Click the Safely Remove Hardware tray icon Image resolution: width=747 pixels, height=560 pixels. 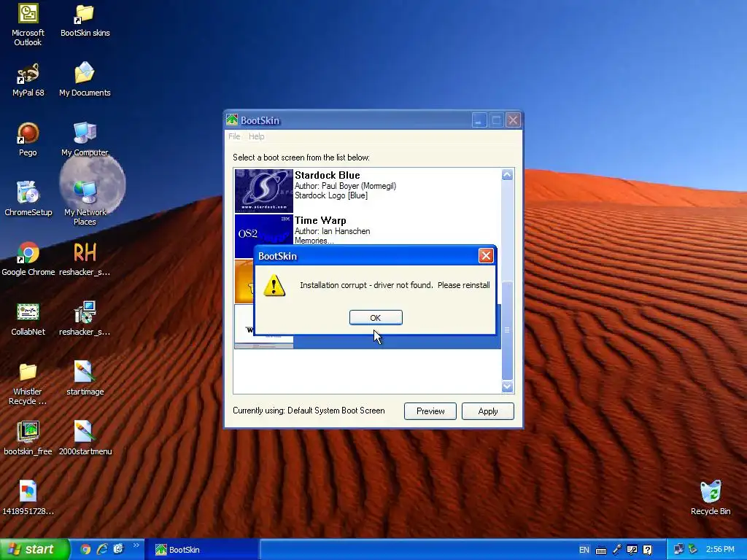693,550
